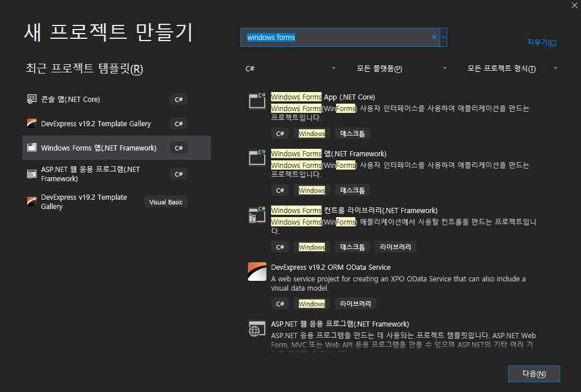Click the Windows Forms 앱(.NET Framework) result icon
581x392 pixels.
(x=257, y=157)
